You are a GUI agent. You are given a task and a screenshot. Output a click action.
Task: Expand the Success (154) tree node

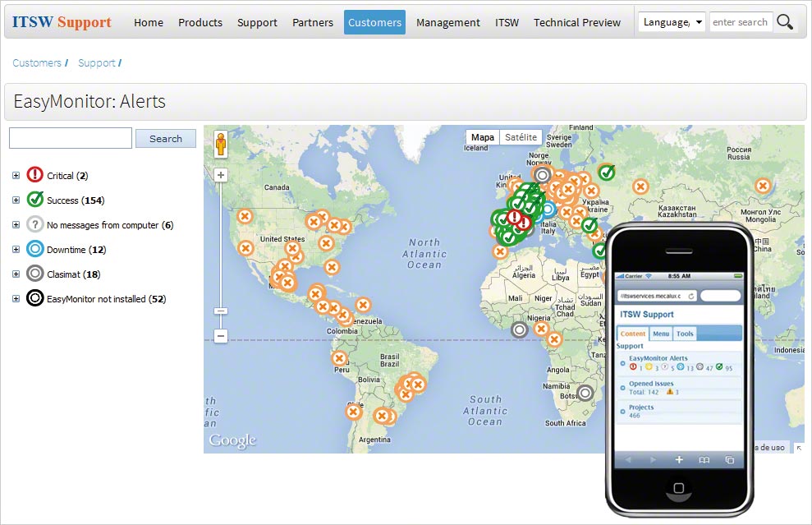coord(16,200)
